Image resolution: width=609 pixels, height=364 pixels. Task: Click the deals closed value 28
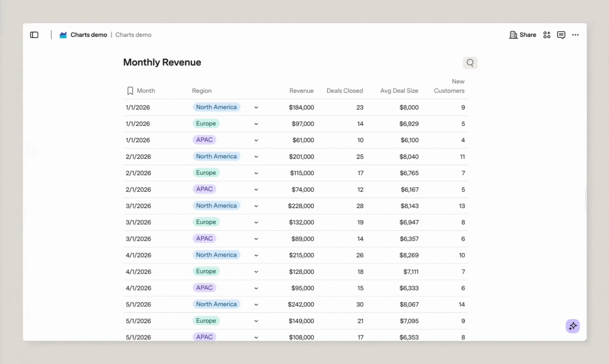pos(360,206)
